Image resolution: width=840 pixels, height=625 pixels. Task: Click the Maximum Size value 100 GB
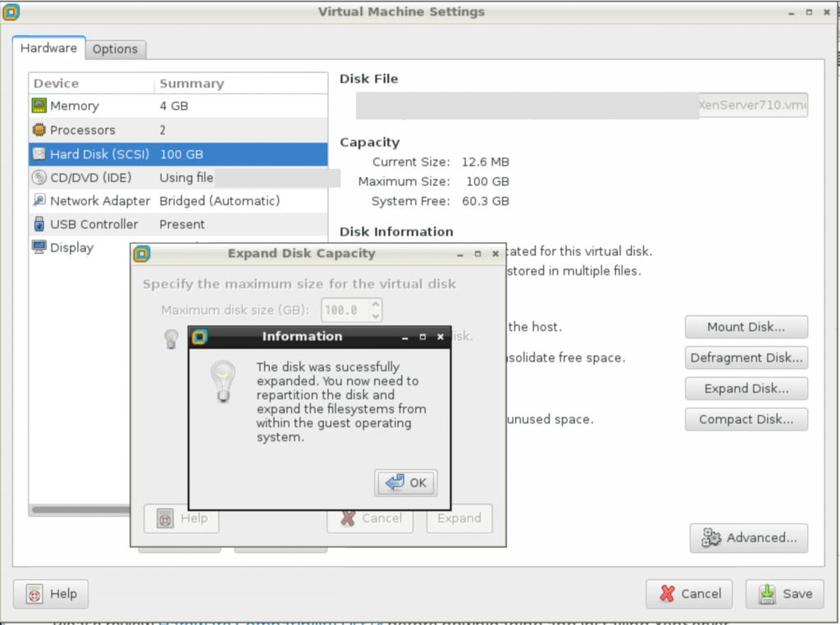[487, 181]
